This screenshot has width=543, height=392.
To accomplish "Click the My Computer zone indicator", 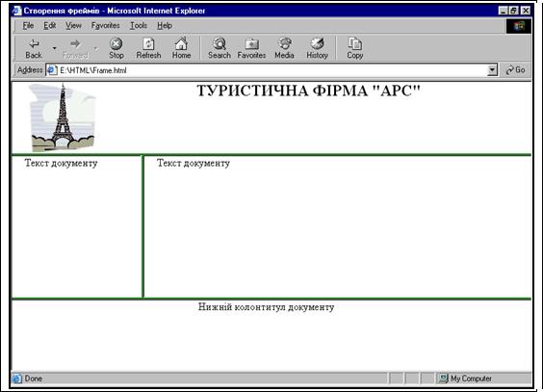I will 466,379.
